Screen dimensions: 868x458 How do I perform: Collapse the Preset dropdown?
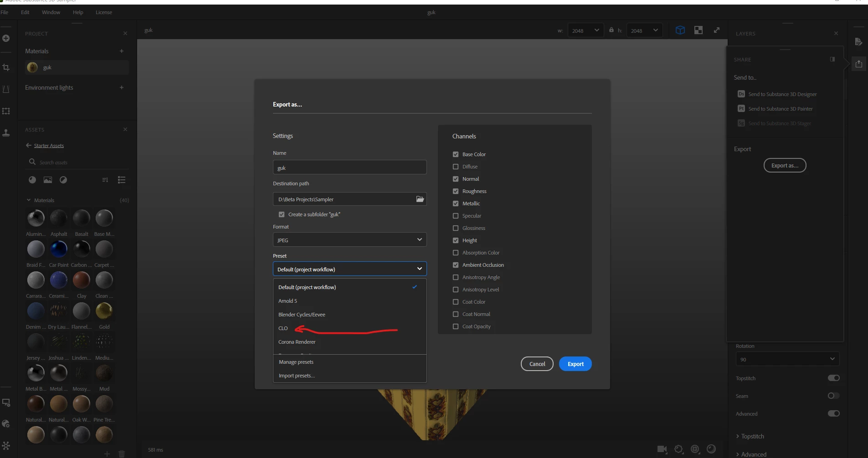click(x=349, y=269)
